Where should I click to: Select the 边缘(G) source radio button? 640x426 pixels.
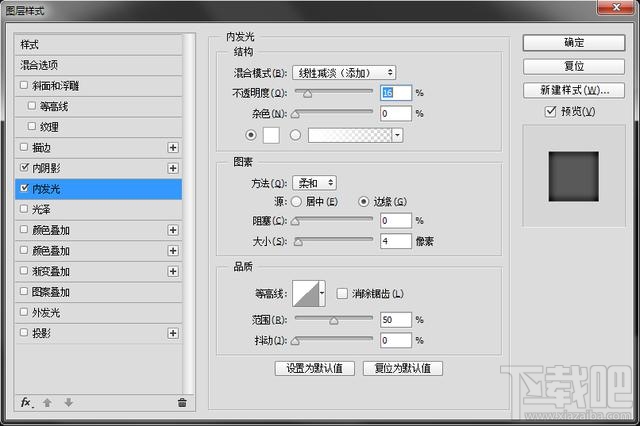tap(363, 202)
